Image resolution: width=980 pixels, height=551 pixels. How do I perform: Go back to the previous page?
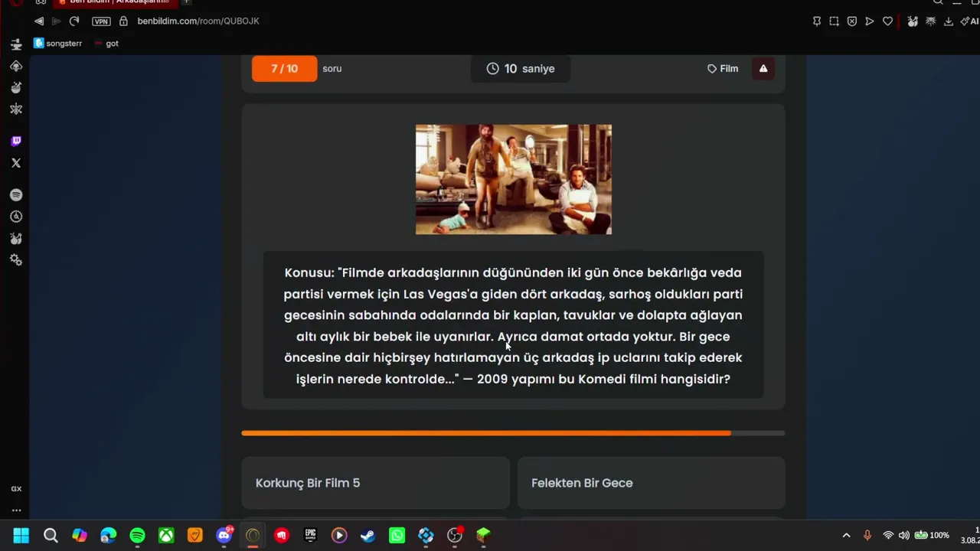click(x=39, y=21)
